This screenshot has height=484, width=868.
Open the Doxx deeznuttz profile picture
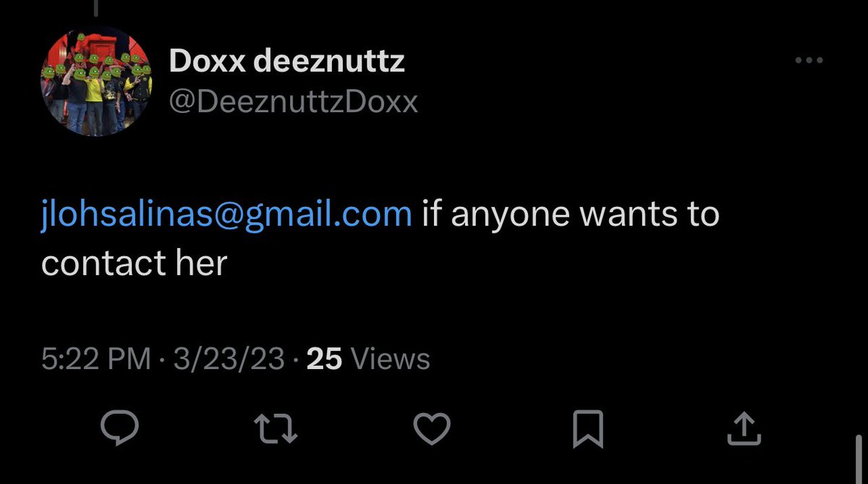pyautogui.click(x=96, y=85)
